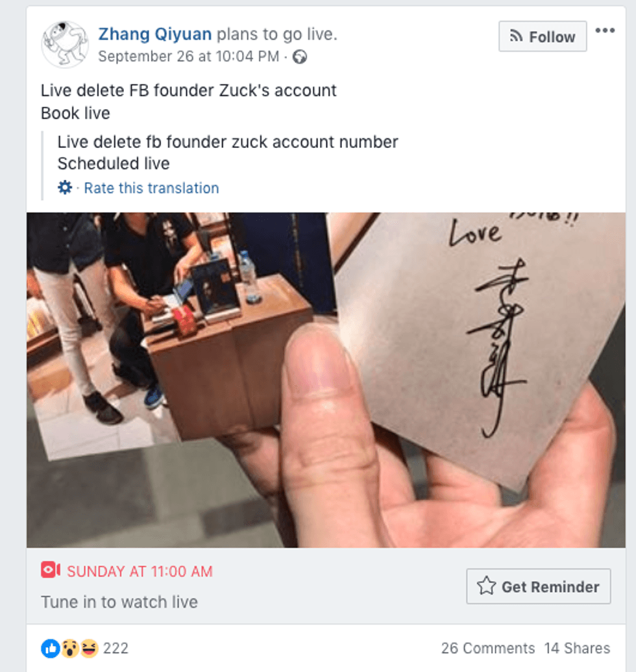636x672 pixels.
Task: Expand the 26 Comments
Action: click(x=488, y=648)
